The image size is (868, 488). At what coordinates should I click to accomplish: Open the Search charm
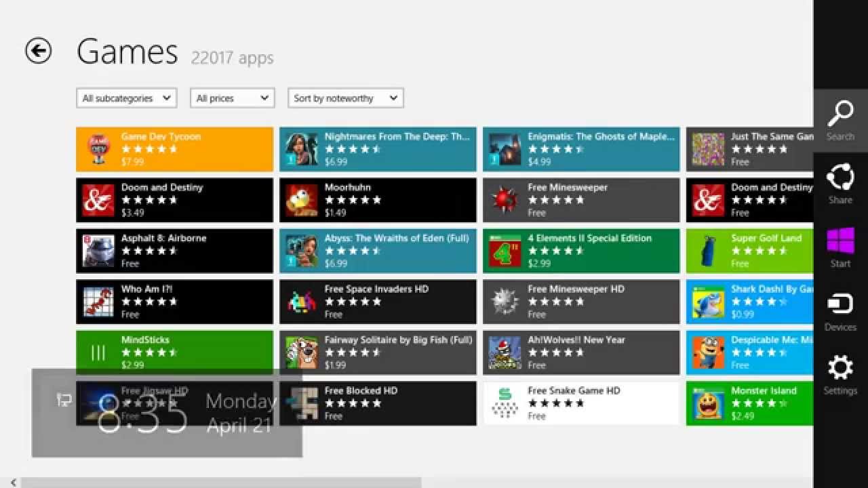point(841,121)
